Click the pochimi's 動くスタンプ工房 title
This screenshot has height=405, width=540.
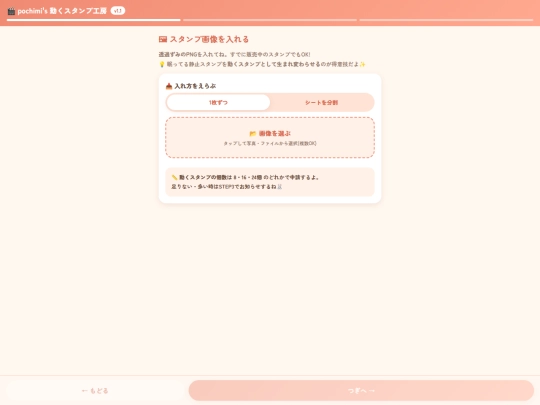point(62,11)
